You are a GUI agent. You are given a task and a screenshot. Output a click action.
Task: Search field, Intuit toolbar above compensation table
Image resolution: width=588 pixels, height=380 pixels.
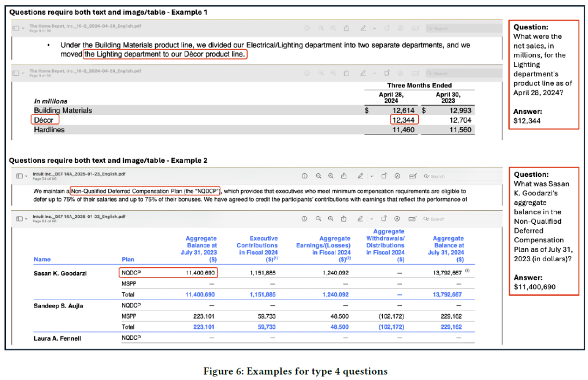pos(462,219)
